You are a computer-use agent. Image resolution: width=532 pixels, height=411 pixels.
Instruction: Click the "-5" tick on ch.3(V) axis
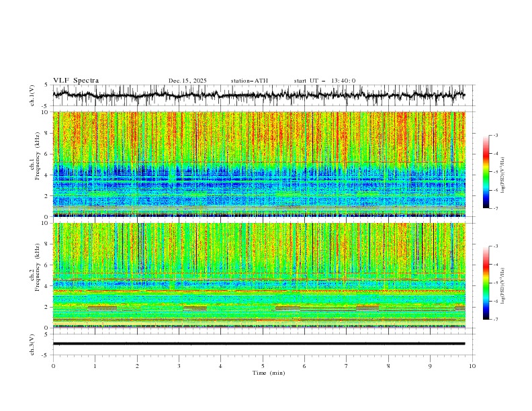click(x=46, y=355)
